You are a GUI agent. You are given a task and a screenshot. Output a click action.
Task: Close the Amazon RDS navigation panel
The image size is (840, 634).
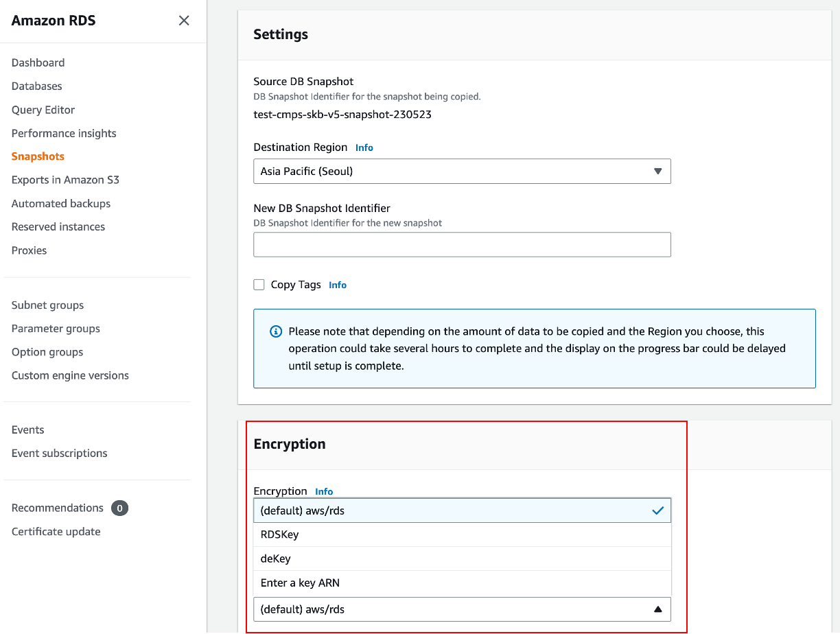[x=184, y=21]
